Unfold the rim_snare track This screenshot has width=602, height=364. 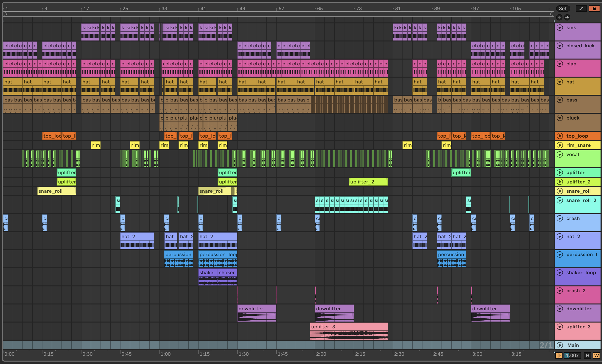click(x=560, y=145)
